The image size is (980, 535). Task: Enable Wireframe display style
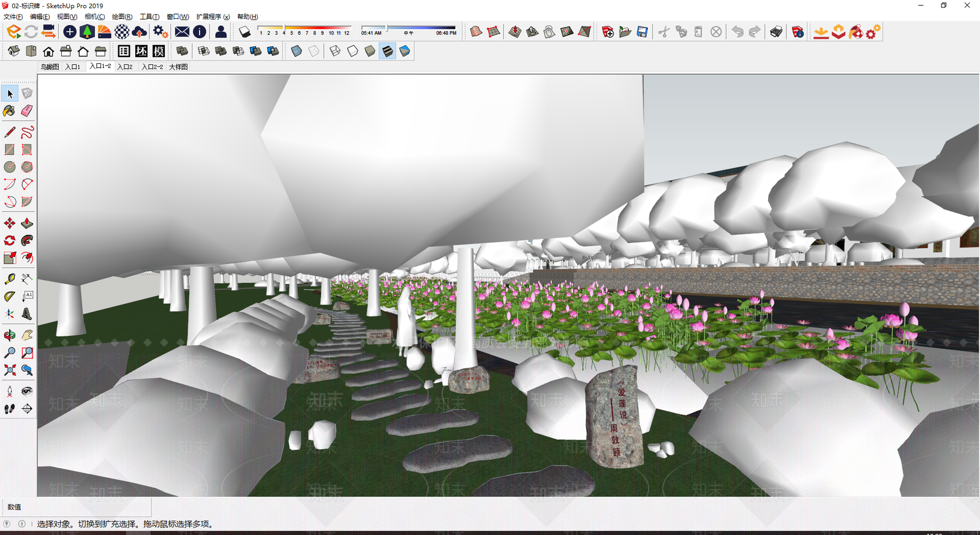point(335,51)
